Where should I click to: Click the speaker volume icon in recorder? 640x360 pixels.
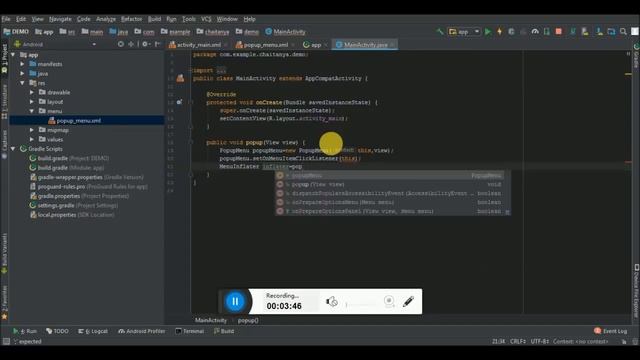[x=331, y=301]
